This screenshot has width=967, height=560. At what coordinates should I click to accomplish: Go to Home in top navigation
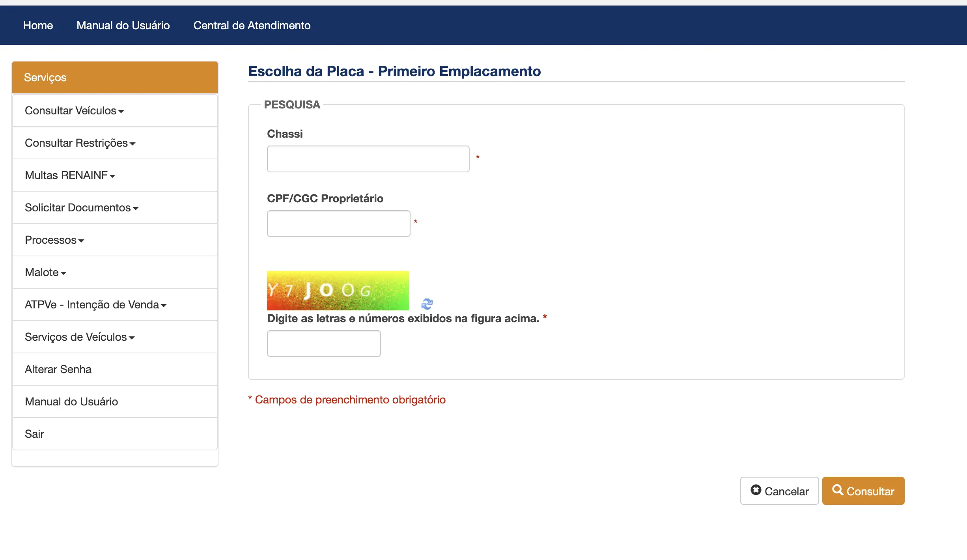pyautogui.click(x=38, y=26)
